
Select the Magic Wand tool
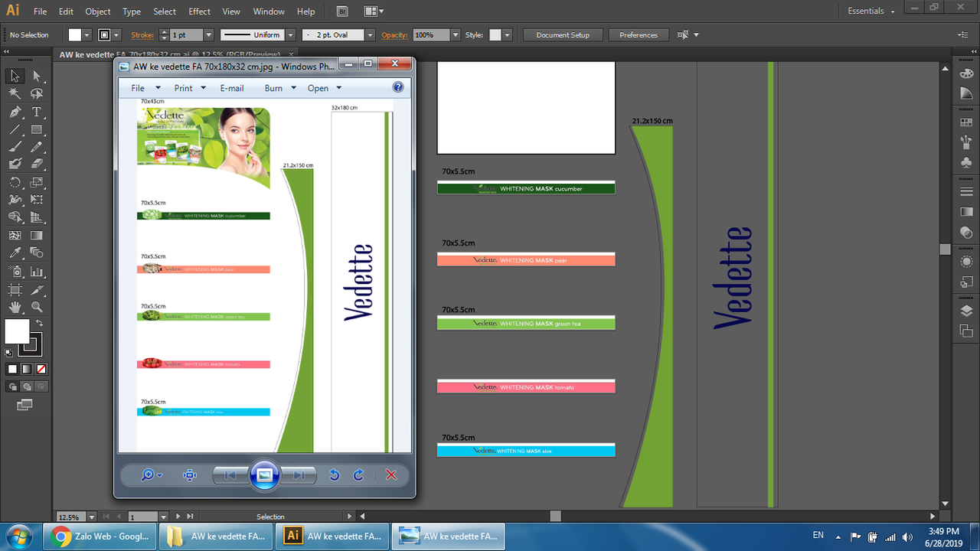[x=15, y=93]
